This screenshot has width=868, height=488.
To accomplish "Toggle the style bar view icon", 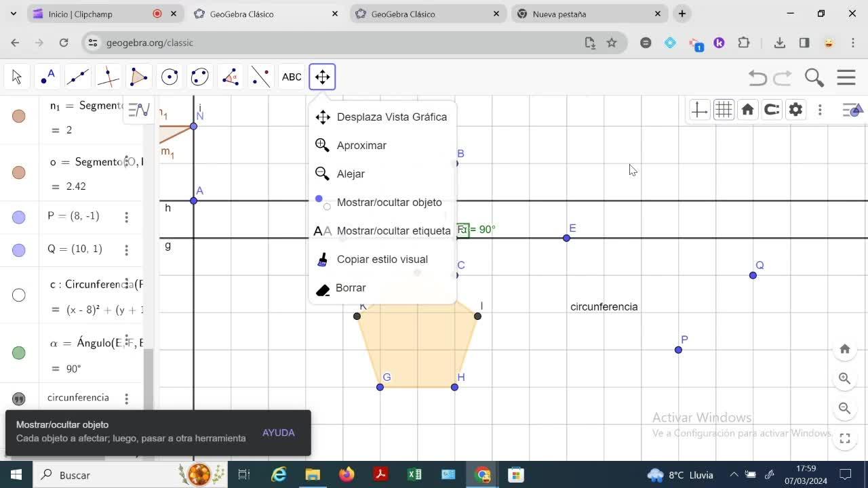I will (853, 110).
